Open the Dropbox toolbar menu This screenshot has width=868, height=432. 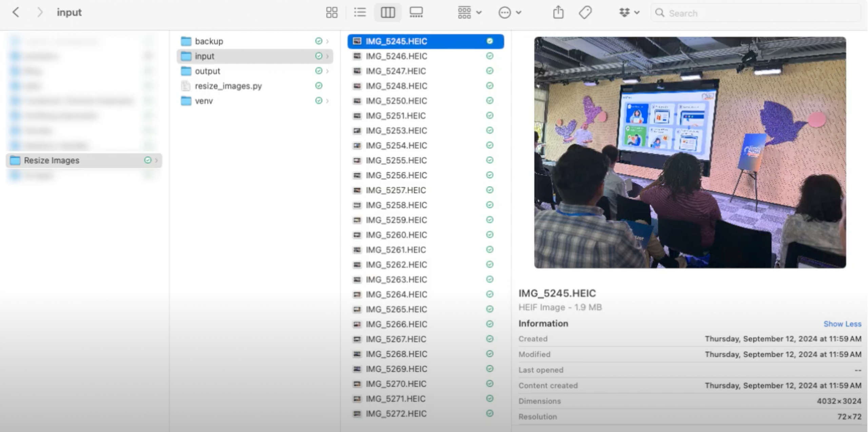[629, 13]
